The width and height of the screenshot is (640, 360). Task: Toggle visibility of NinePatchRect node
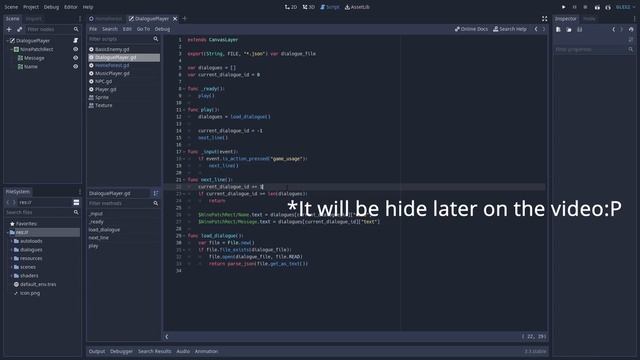[x=76, y=49]
